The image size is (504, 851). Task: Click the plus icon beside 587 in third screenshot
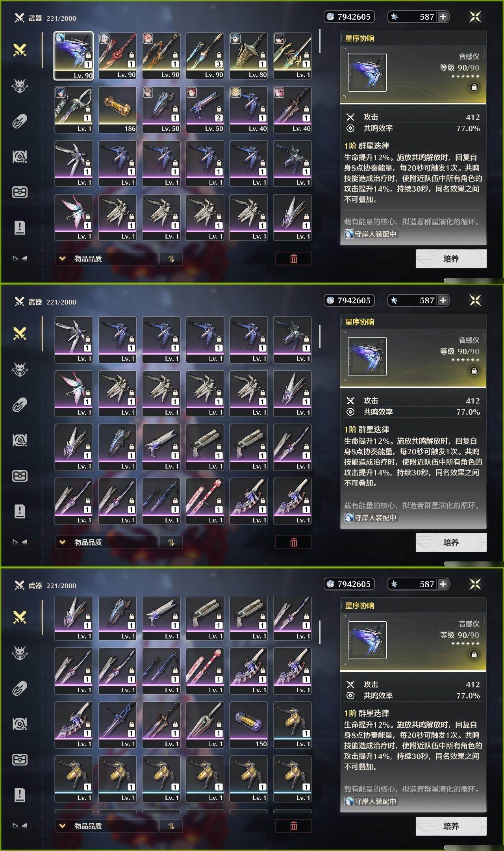443,584
